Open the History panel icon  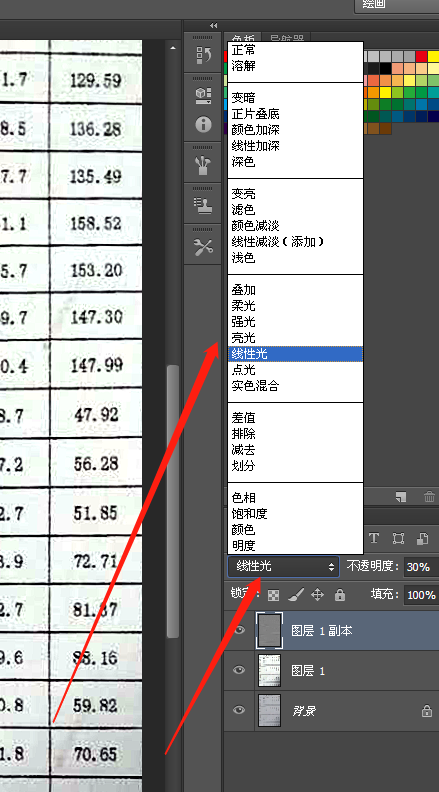point(203,55)
